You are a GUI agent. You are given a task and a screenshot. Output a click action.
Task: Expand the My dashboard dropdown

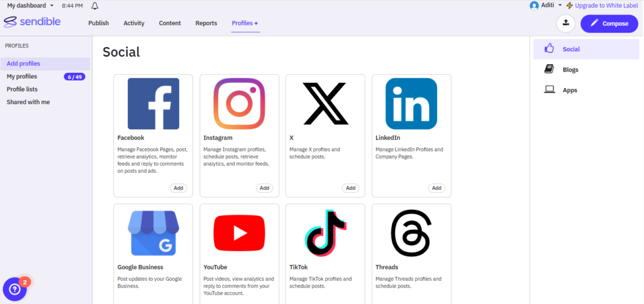(x=30, y=6)
